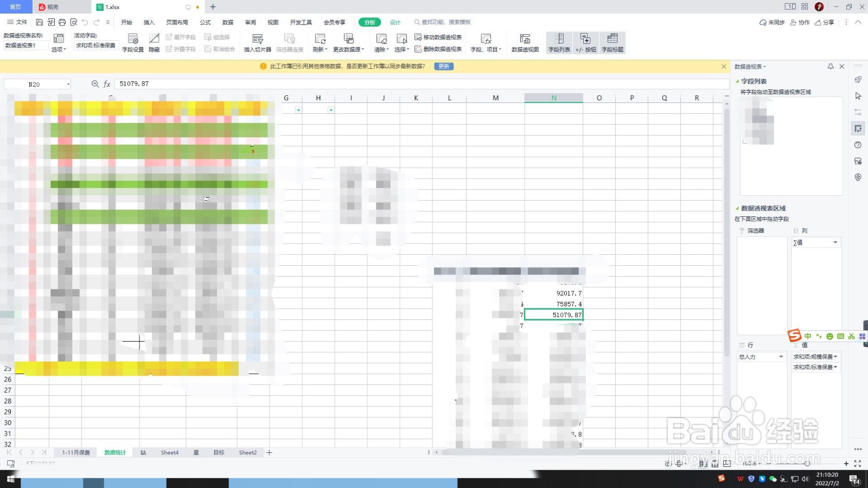Dismiss the yellow update notification bar

pos(724,66)
